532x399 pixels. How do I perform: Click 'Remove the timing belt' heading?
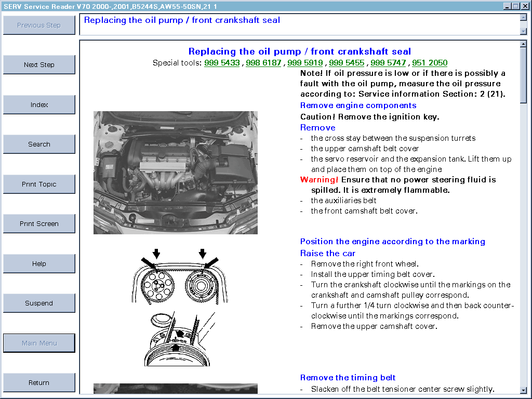[348, 378]
